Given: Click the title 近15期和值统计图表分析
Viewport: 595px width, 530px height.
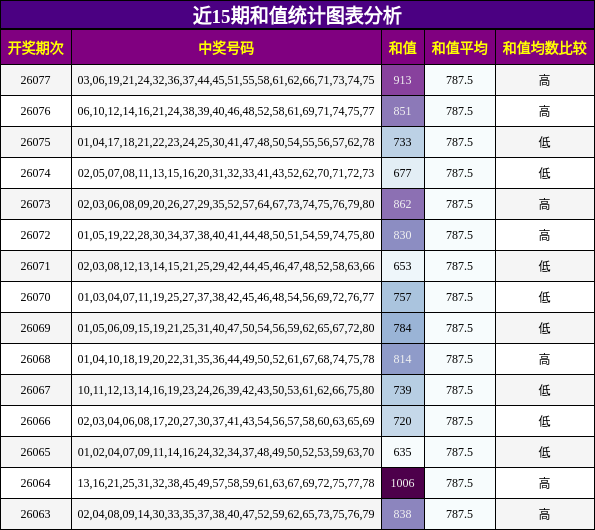Looking at the screenshot, I should tap(297, 15).
